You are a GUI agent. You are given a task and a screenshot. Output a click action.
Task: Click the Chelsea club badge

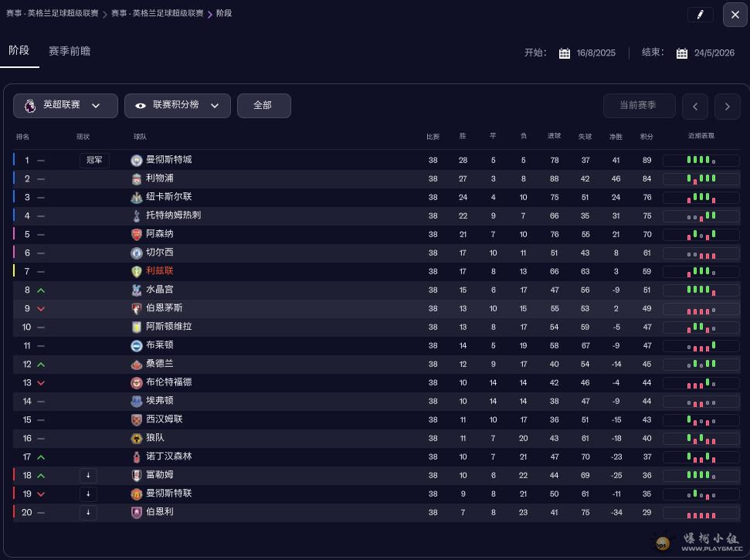click(x=137, y=253)
